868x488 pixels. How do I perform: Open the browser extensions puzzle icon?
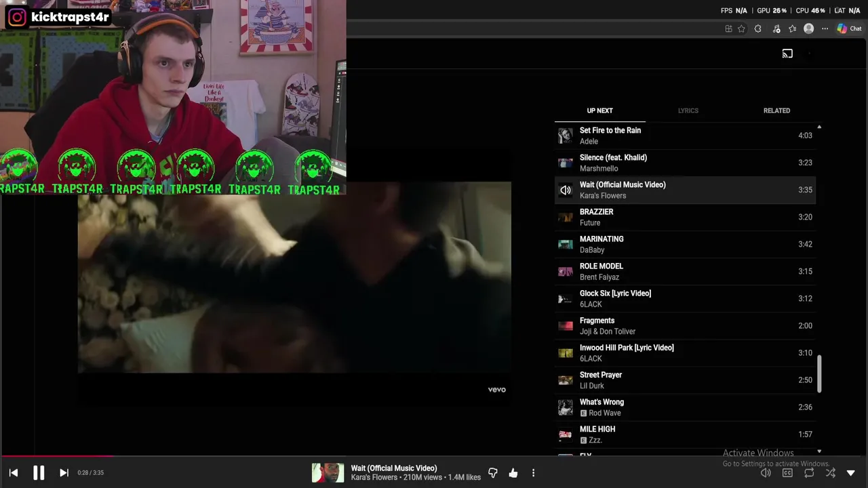point(758,28)
